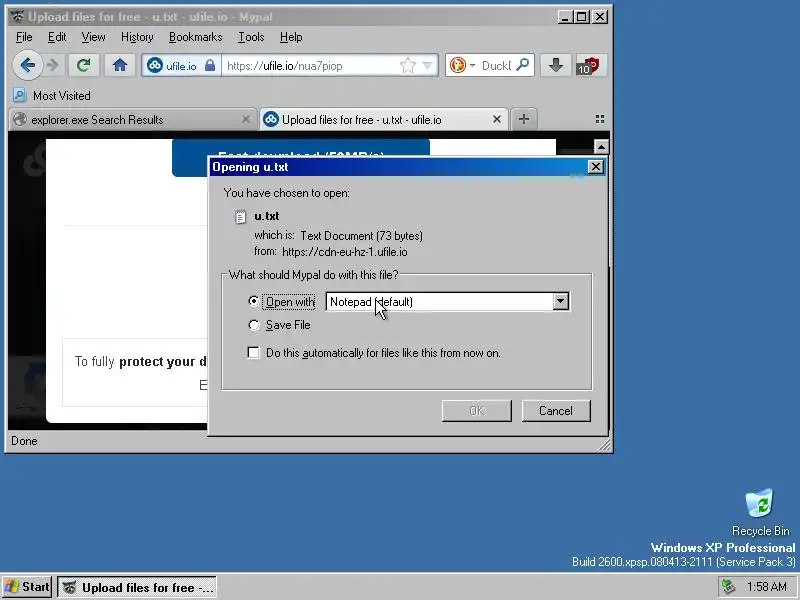The width and height of the screenshot is (800, 600).
Task: Click the list all tabs grid icon
Action: 600,119
